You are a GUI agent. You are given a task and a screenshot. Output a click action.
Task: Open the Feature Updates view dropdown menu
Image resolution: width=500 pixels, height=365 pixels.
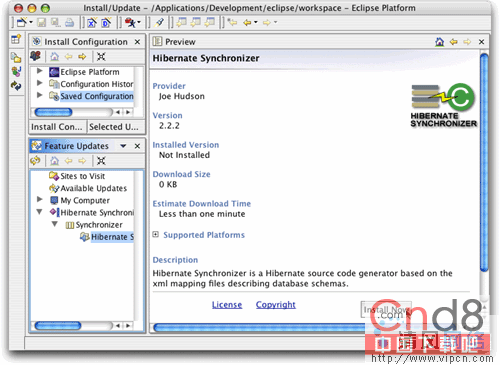[x=123, y=146]
